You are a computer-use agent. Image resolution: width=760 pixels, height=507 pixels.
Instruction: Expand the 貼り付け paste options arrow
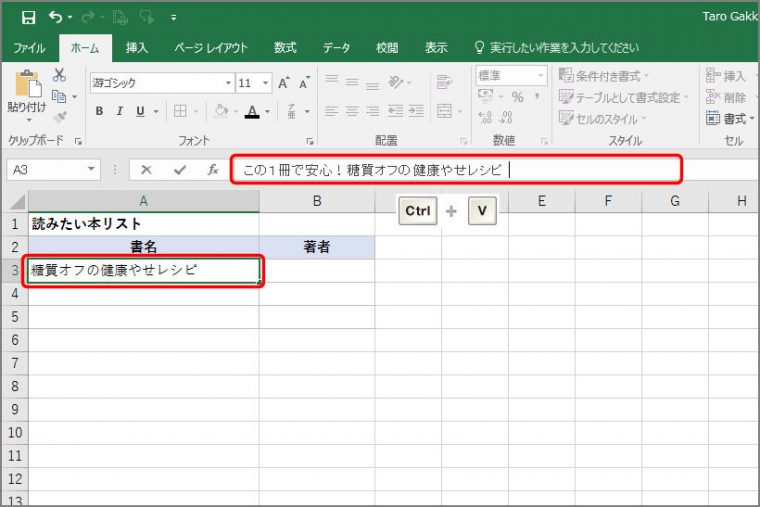pyautogui.click(x=29, y=119)
